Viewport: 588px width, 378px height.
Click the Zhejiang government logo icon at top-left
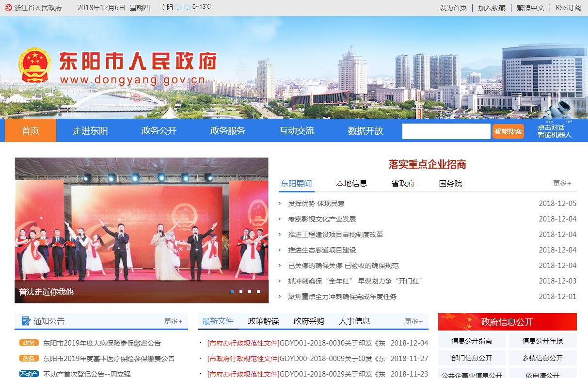coord(8,7)
